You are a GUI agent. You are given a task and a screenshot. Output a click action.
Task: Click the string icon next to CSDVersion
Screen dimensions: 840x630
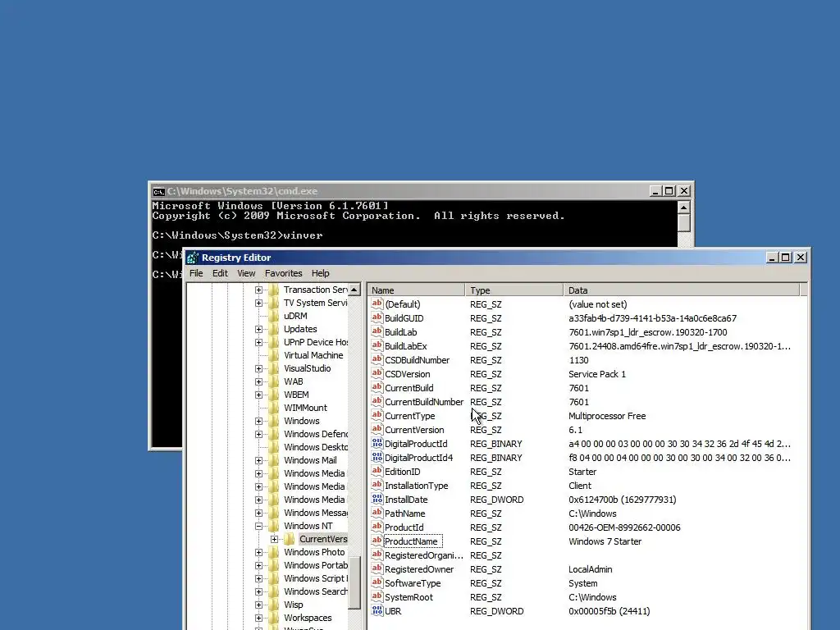(377, 373)
